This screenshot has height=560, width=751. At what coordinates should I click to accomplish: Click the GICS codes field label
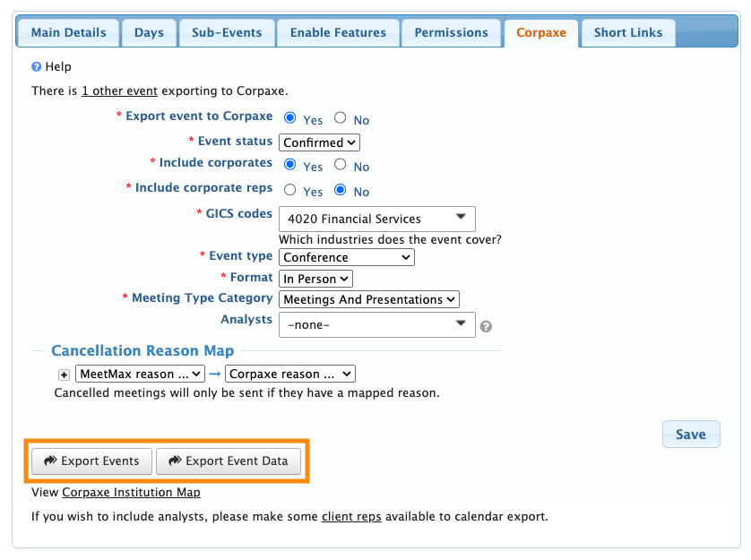[x=239, y=213]
